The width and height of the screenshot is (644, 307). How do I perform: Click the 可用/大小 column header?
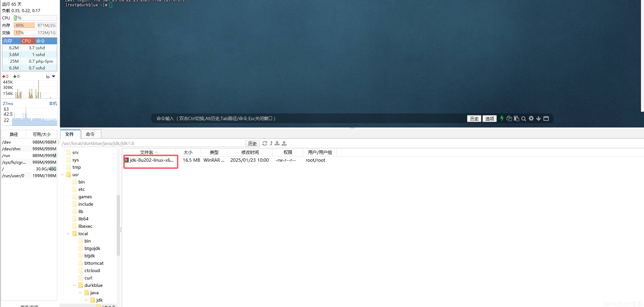click(42, 134)
